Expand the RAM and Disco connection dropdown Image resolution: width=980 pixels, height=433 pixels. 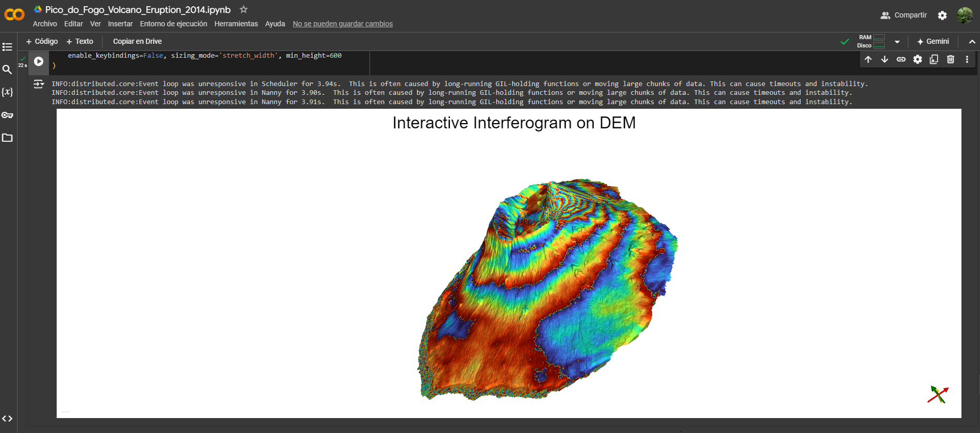point(897,42)
